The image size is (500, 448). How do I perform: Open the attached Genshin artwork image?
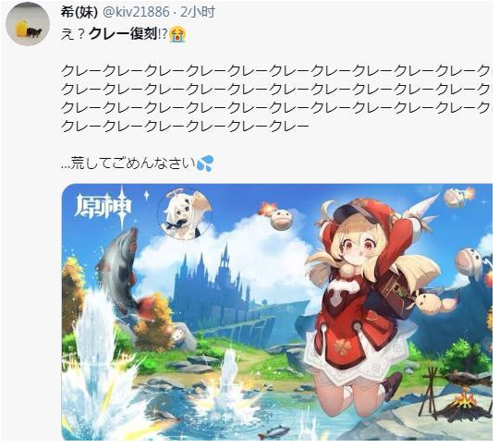[276, 312]
